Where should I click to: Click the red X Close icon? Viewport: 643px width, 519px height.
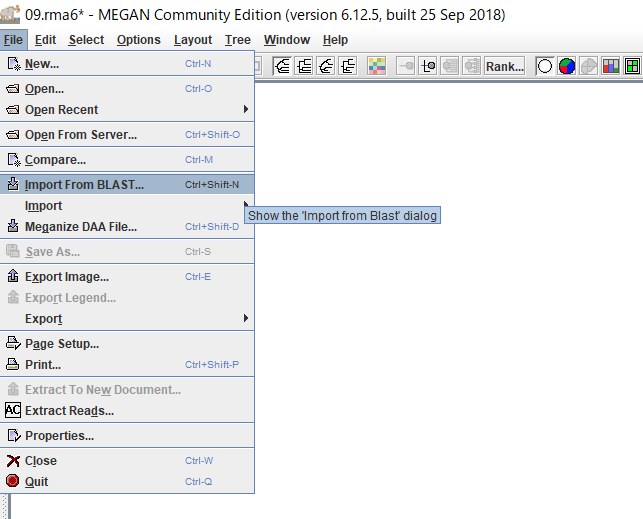coord(13,461)
